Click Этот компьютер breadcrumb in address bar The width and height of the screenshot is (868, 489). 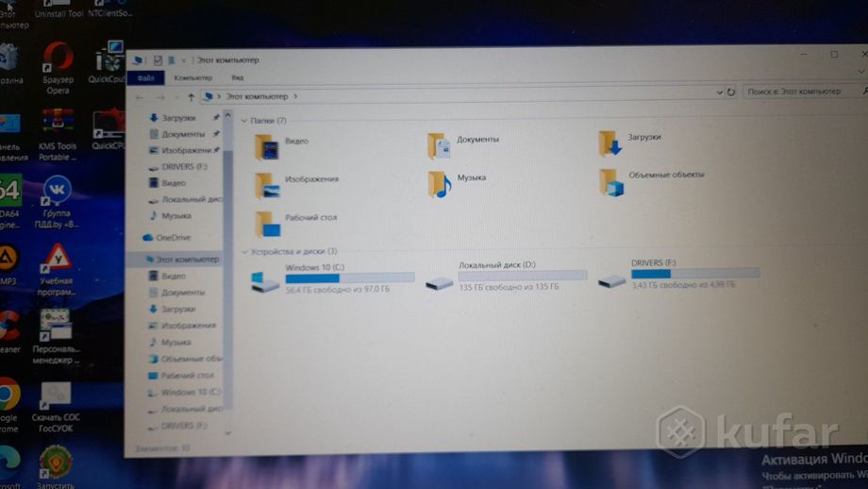[x=257, y=96]
